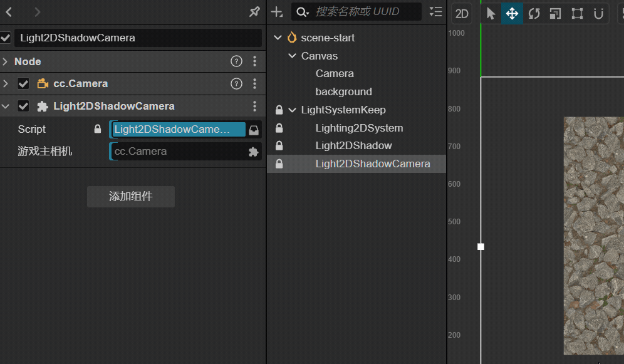
Task: Click the Light2DShadowCame… script reference
Action: pos(179,129)
